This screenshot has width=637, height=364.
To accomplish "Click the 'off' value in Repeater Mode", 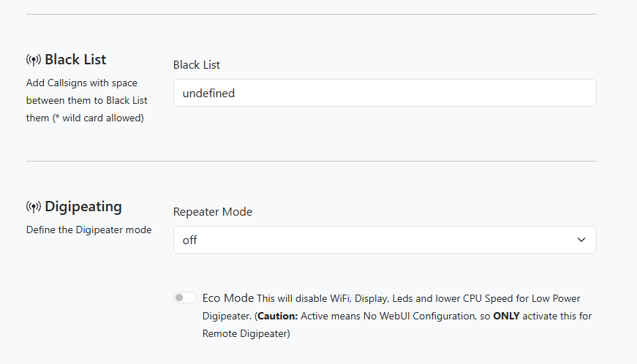I will (x=190, y=240).
